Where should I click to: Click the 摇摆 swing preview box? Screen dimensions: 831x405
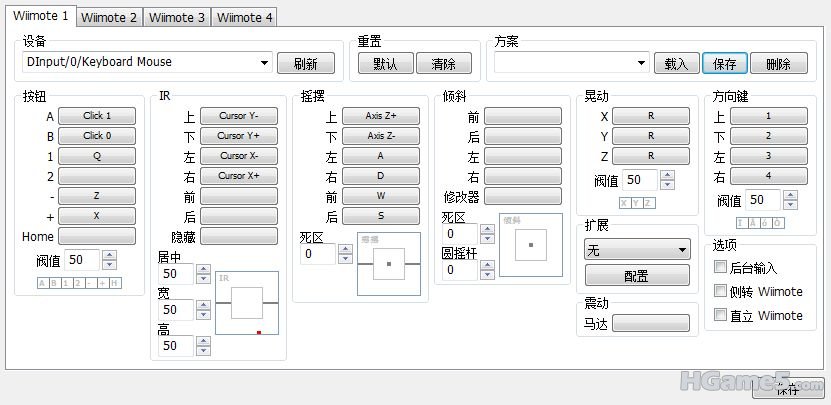coord(389,264)
